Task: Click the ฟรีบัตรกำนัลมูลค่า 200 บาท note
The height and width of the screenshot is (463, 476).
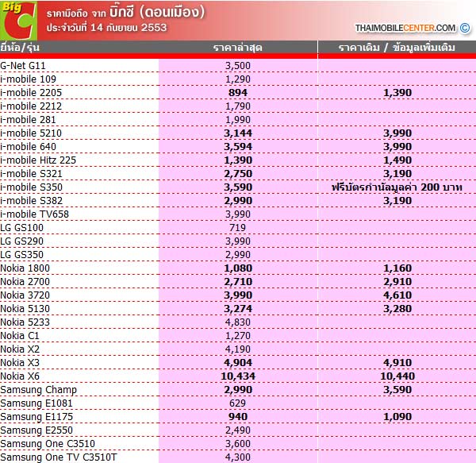Action: click(x=397, y=187)
